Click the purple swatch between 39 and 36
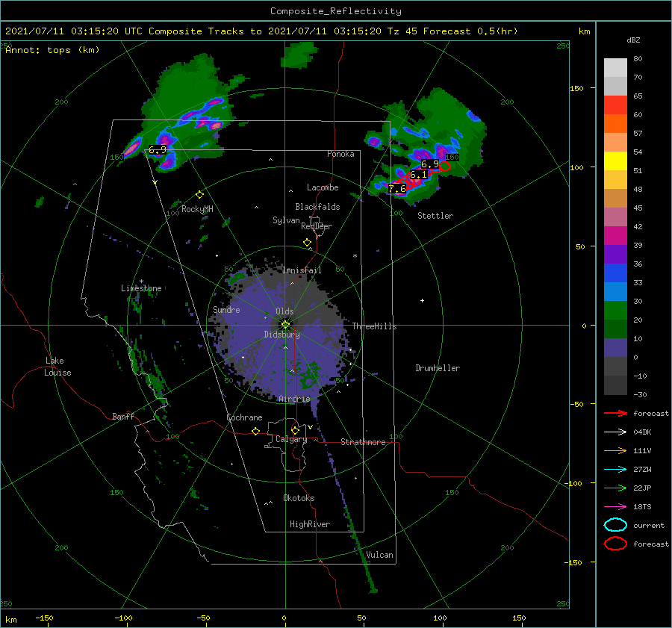 click(x=615, y=254)
